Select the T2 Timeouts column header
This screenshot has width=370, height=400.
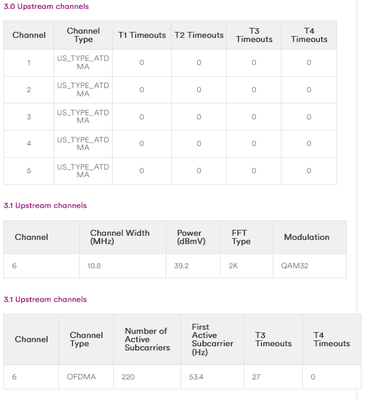tap(199, 35)
